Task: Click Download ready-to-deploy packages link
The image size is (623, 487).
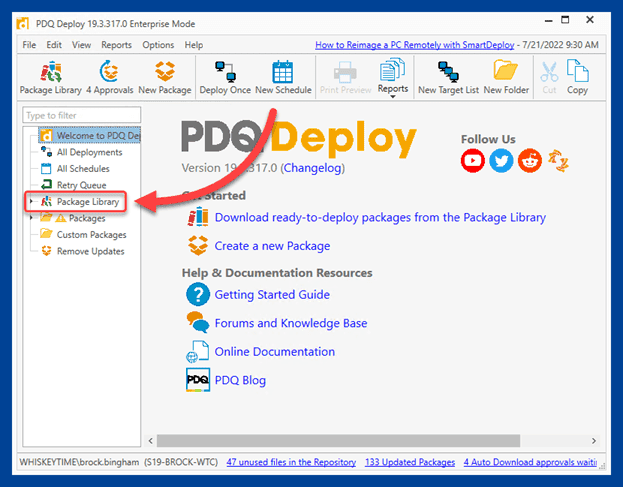Action: (x=380, y=218)
